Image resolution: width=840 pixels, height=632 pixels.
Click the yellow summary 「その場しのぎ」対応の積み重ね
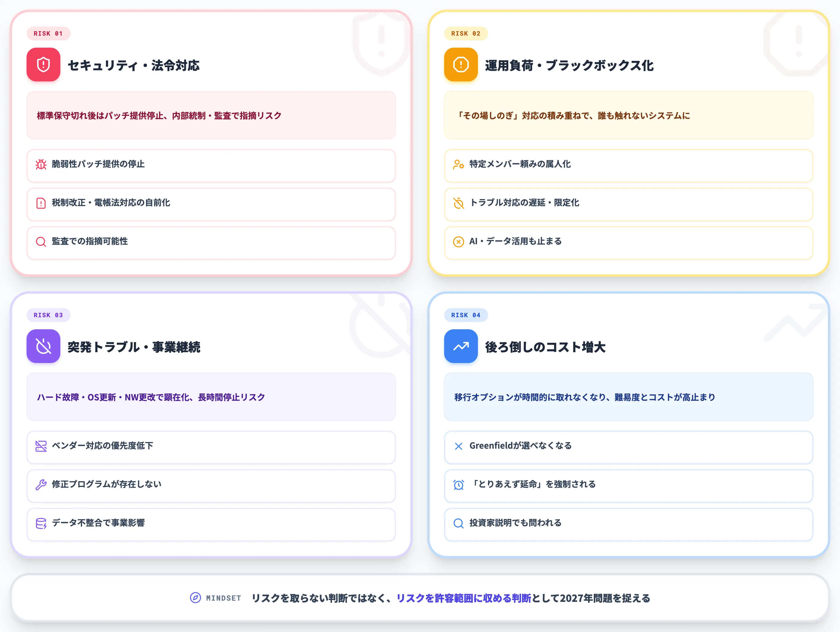coord(628,115)
